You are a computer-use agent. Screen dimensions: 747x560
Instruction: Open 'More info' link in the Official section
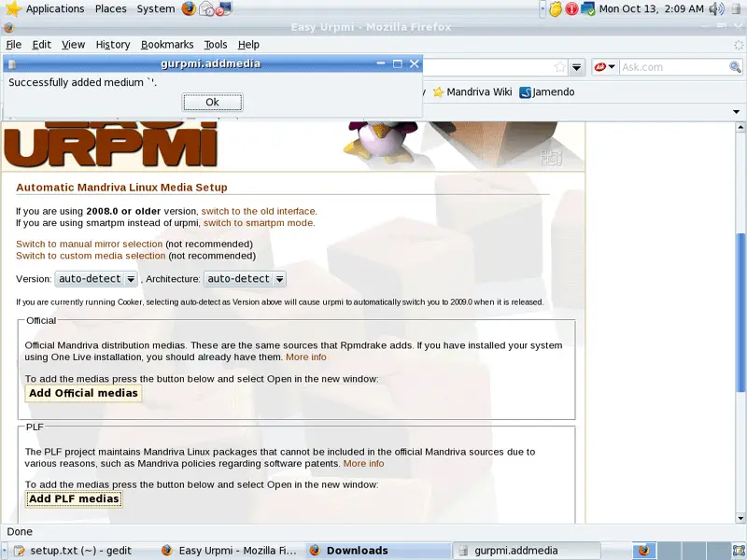306,357
